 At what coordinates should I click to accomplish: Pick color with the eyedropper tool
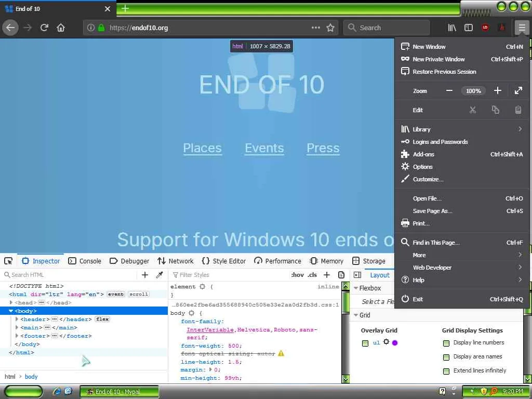pyautogui.click(x=159, y=275)
